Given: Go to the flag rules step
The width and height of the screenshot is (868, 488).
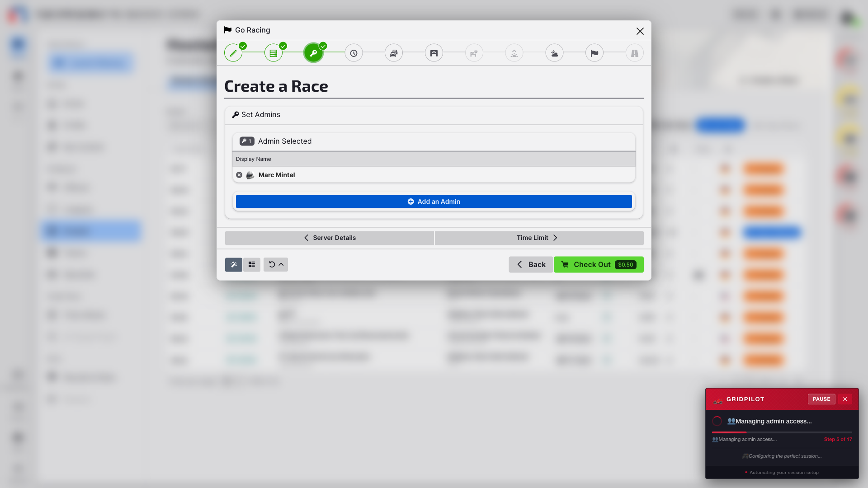Looking at the screenshot, I should pyautogui.click(x=594, y=53).
